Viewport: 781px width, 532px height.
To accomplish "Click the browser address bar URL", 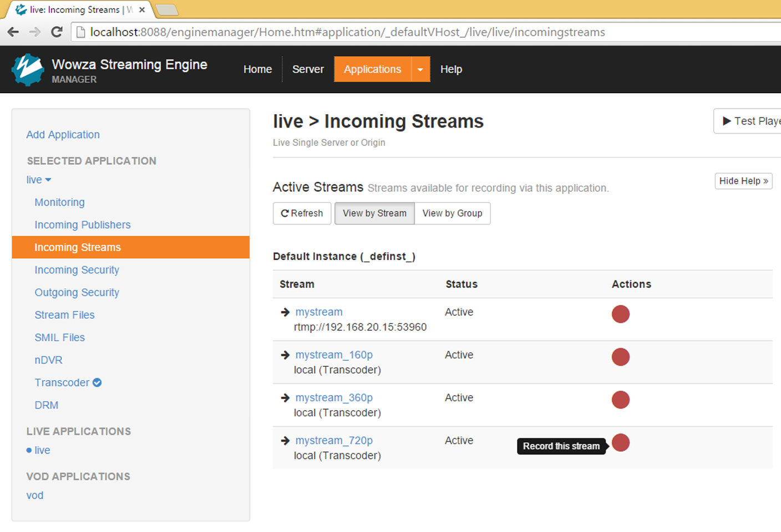I will pyautogui.click(x=347, y=32).
